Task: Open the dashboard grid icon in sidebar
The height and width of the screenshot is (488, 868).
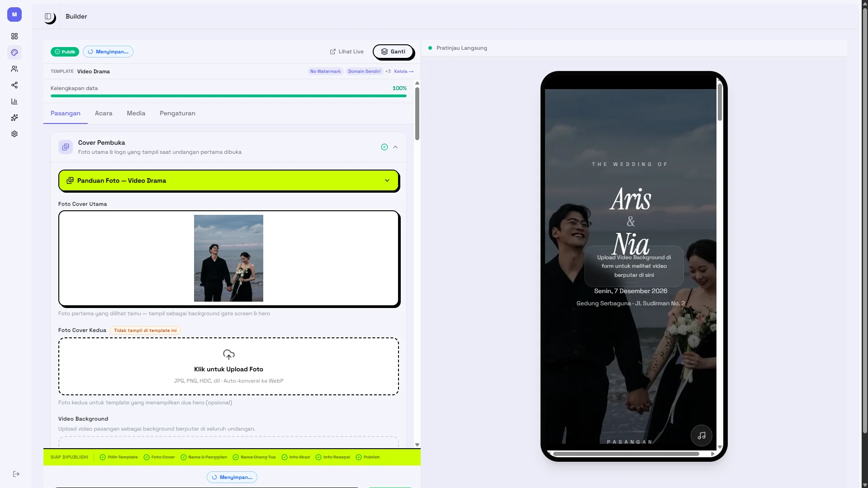Action: pos(14,36)
